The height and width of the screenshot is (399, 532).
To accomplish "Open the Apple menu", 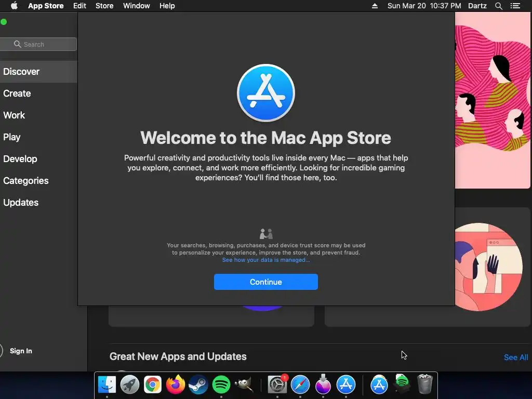I will [x=14, y=6].
